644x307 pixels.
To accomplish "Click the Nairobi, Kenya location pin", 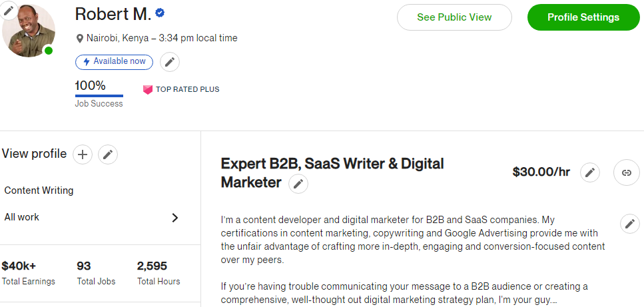I will (80, 39).
